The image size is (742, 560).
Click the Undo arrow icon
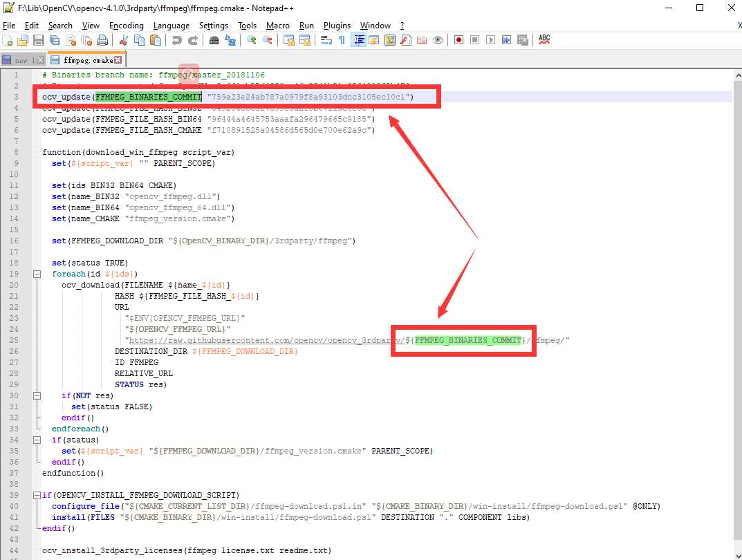(x=177, y=40)
